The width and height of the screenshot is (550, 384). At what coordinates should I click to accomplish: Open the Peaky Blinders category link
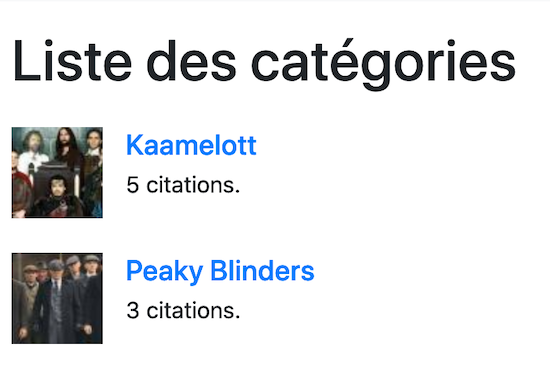[x=220, y=271]
